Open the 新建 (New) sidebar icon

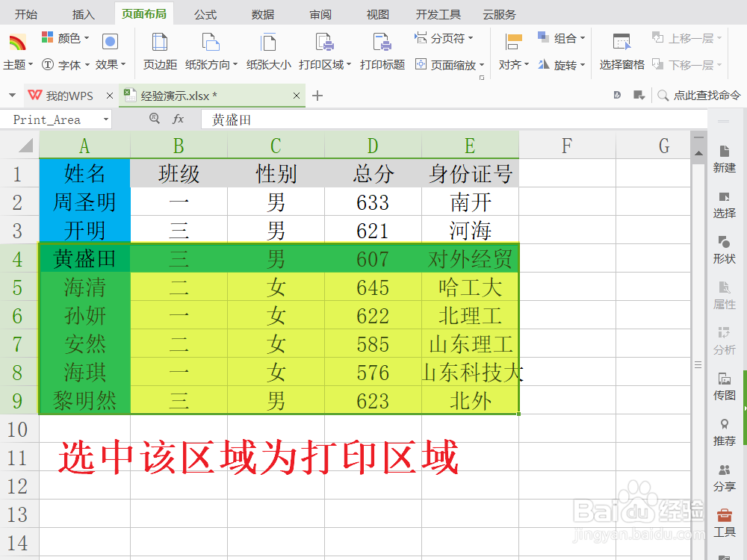(x=724, y=157)
